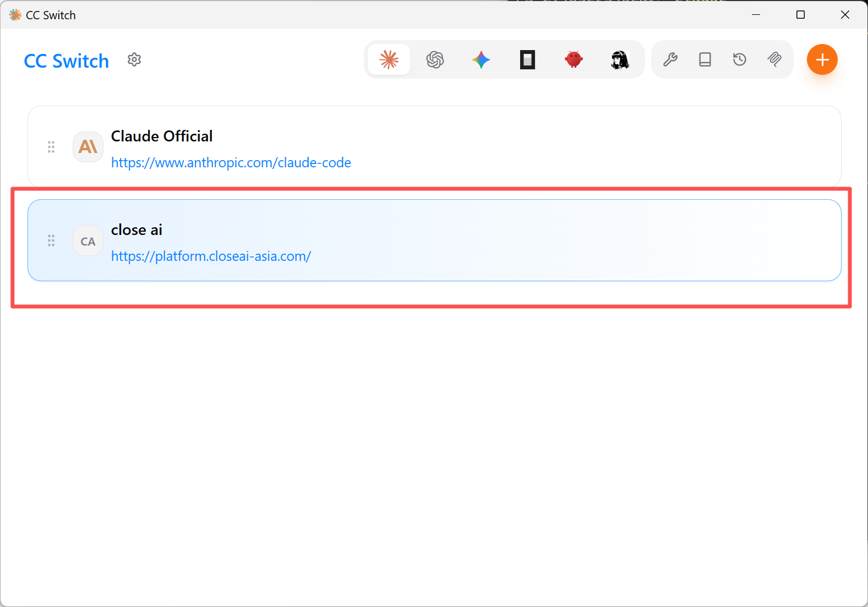The image size is (868, 607).
Task: Click the Anthropic logo on Claude Official
Action: pos(88,147)
